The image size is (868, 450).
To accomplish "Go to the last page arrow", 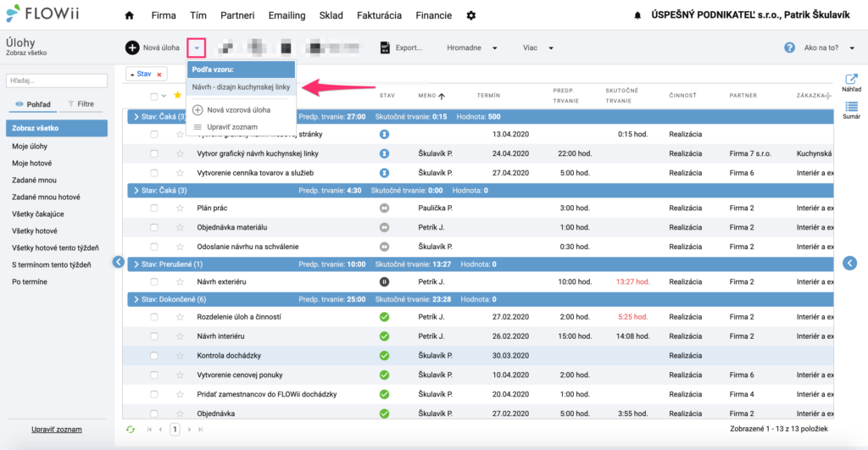I will click(x=200, y=430).
